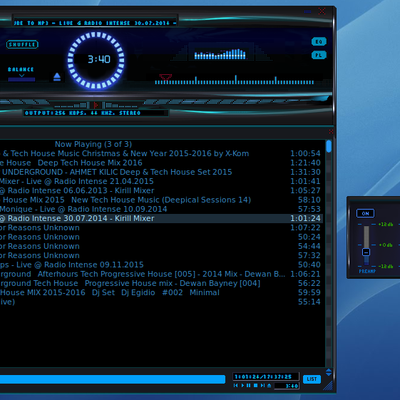Click the -12 db label in equalizer
The height and width of the screenshot is (400, 400).
(x=386, y=266)
